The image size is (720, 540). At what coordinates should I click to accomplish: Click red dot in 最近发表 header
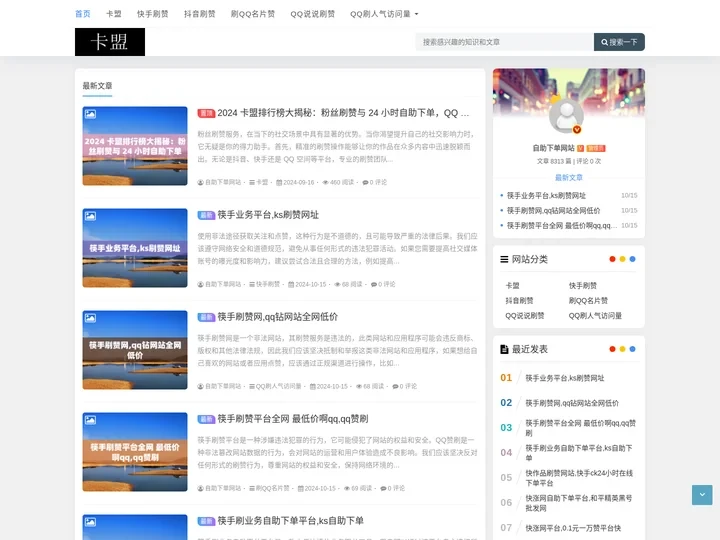pyautogui.click(x=612, y=349)
